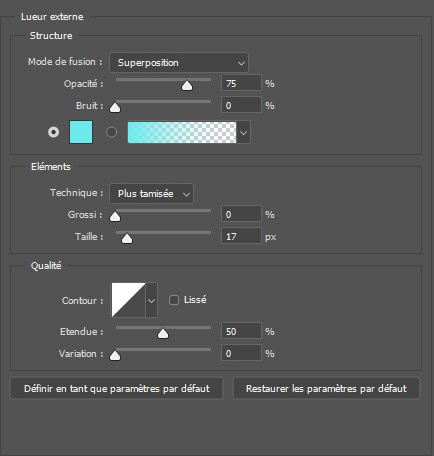
Task: Click Restaurer les paramètres par défaut
Action: click(x=326, y=388)
